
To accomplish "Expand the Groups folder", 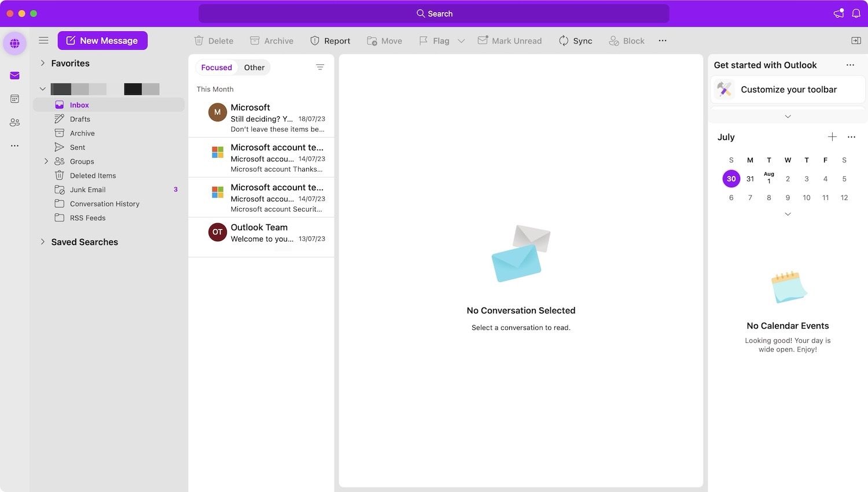I will coord(46,161).
